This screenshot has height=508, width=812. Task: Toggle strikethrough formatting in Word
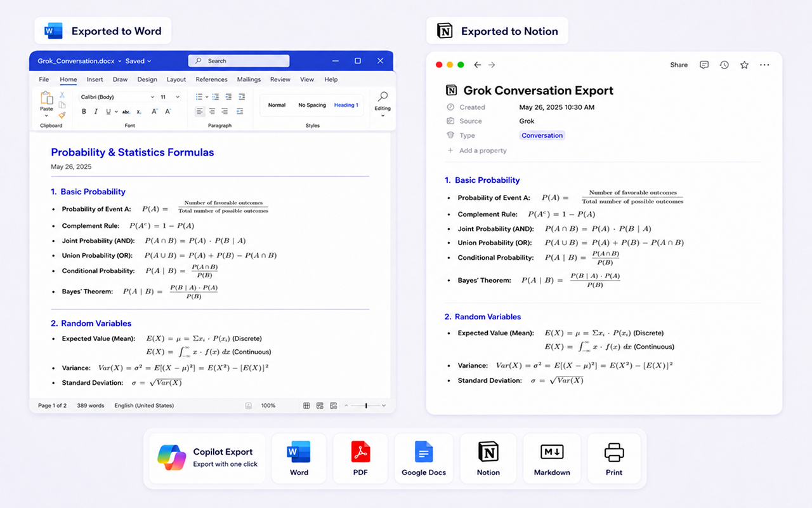[126, 112]
